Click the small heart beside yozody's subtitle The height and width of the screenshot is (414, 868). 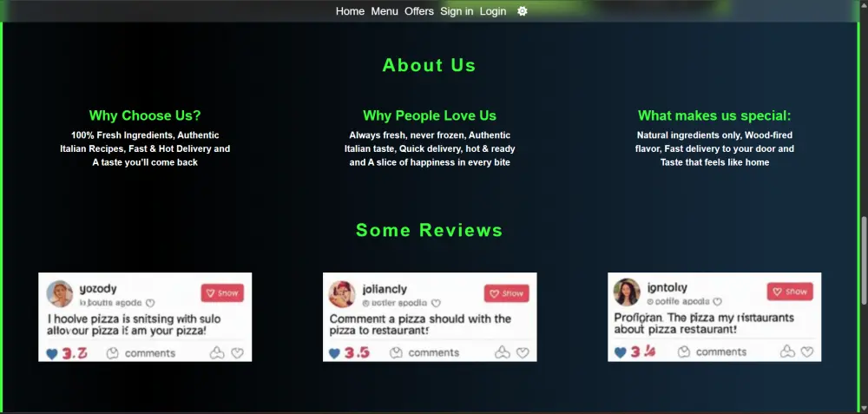click(150, 303)
